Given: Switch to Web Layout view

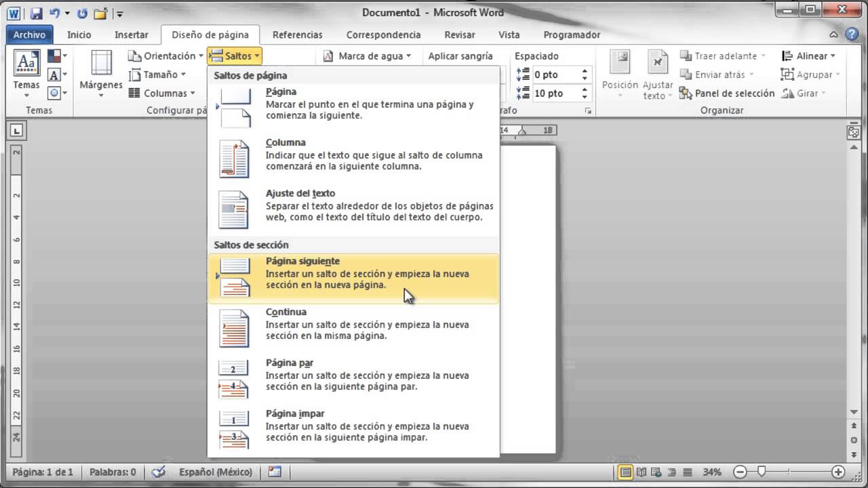Looking at the screenshot, I should pyautogui.click(x=656, y=472).
